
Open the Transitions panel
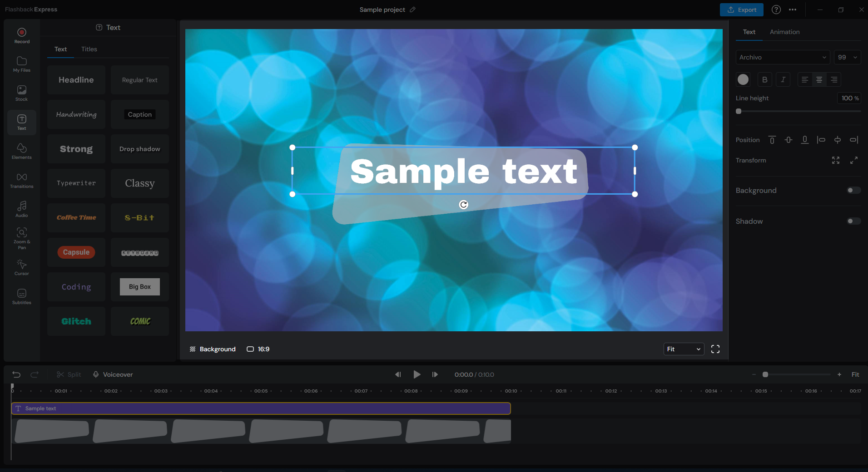[22, 180]
